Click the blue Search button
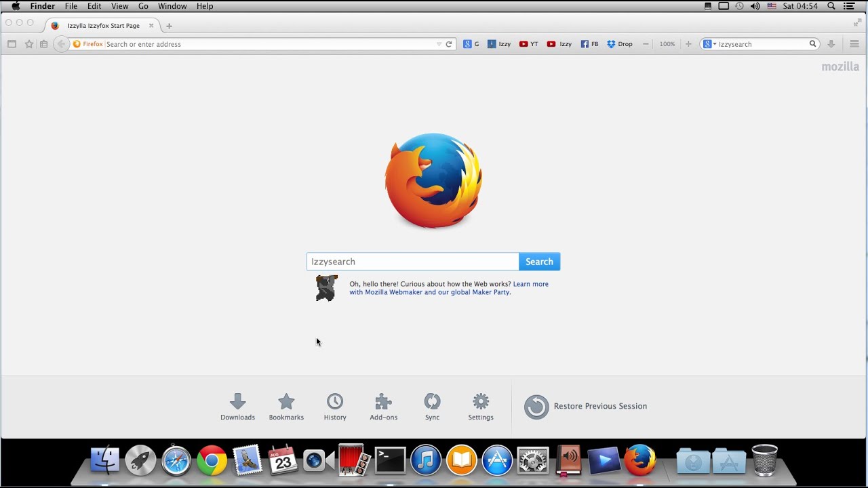868x488 pixels. click(x=539, y=262)
